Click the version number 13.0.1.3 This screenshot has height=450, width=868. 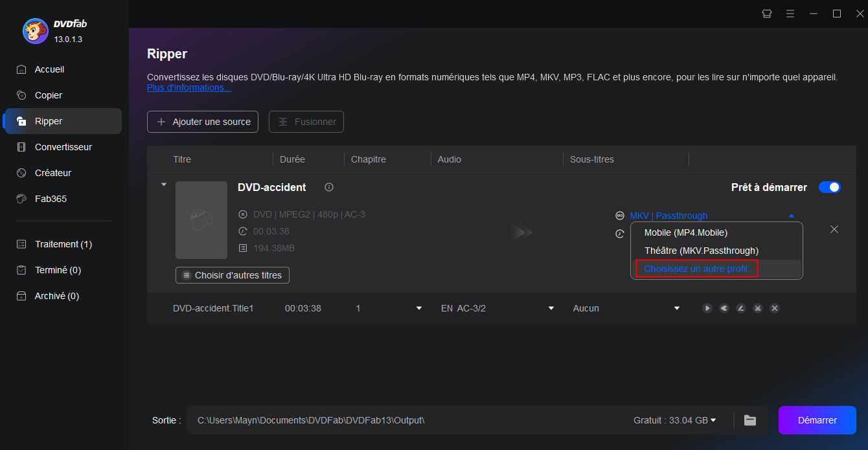(68, 39)
